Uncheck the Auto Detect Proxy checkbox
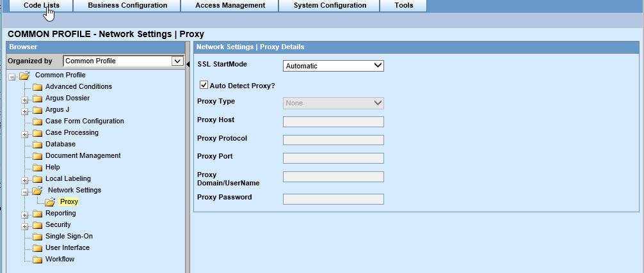The height and width of the screenshot is (273, 644). coord(204,85)
